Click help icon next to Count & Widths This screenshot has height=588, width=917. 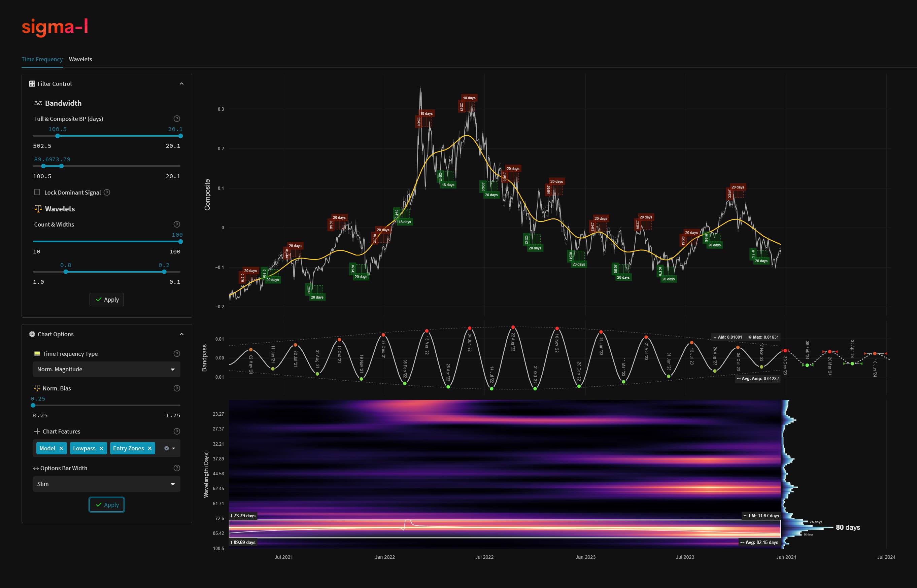click(x=177, y=224)
